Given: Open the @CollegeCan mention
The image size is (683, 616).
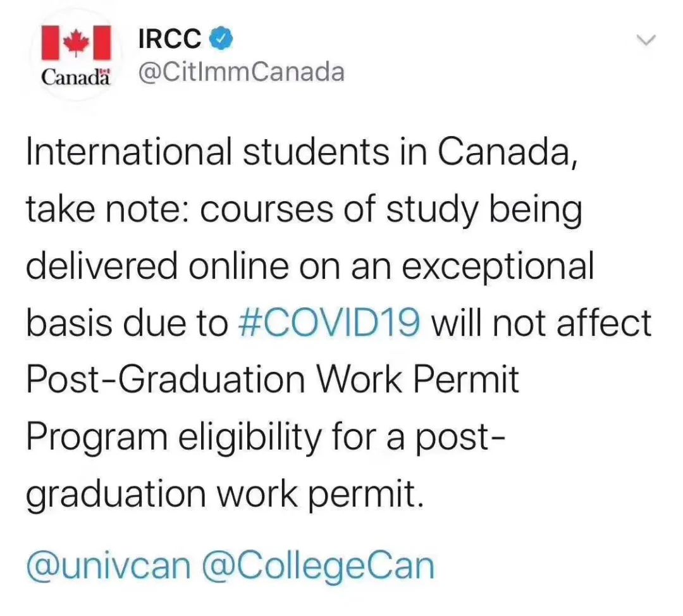Looking at the screenshot, I should coord(318,566).
